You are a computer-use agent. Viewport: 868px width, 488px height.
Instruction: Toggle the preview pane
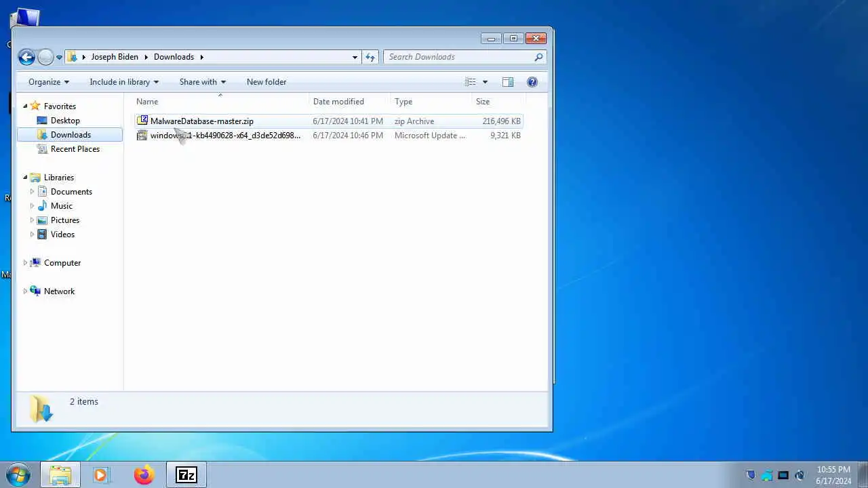coord(508,82)
